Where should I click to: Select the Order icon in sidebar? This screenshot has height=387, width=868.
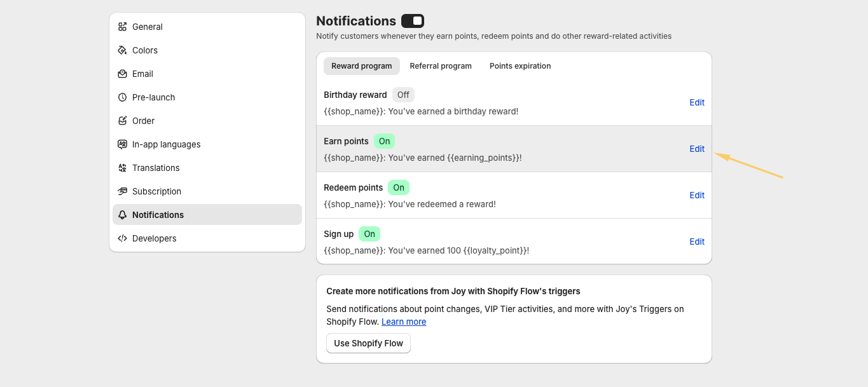pos(123,121)
